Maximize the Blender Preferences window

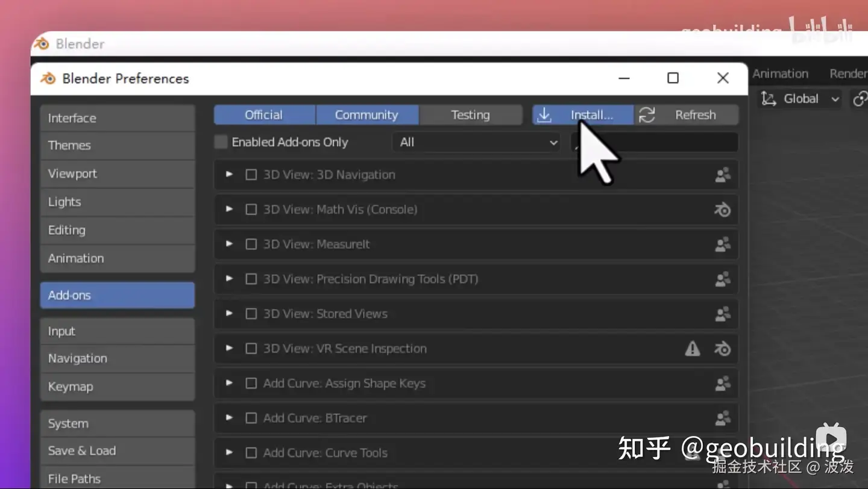tap(673, 78)
